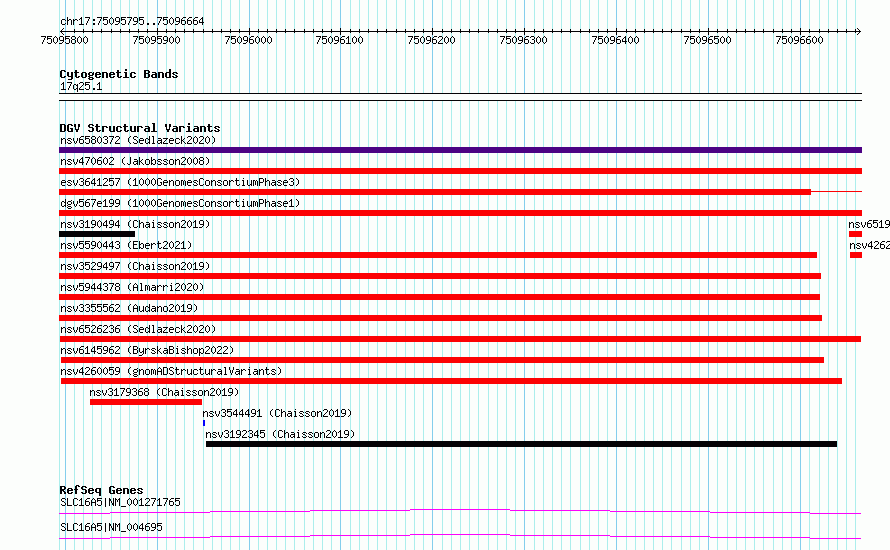Click the right arrowhead of the ruler
Screen dimensions: 890x550
[859, 31]
